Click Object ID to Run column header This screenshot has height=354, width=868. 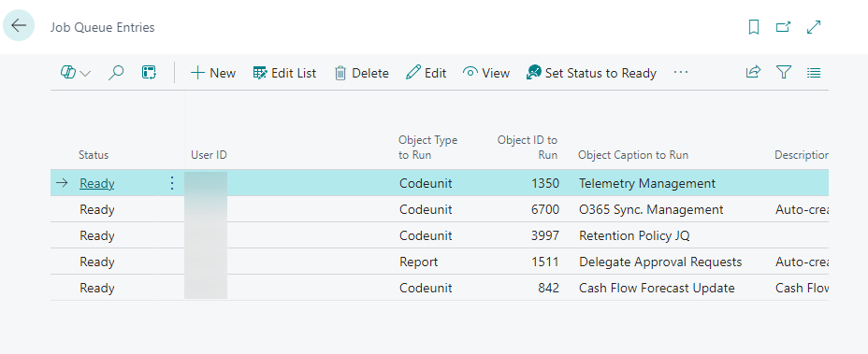point(527,148)
